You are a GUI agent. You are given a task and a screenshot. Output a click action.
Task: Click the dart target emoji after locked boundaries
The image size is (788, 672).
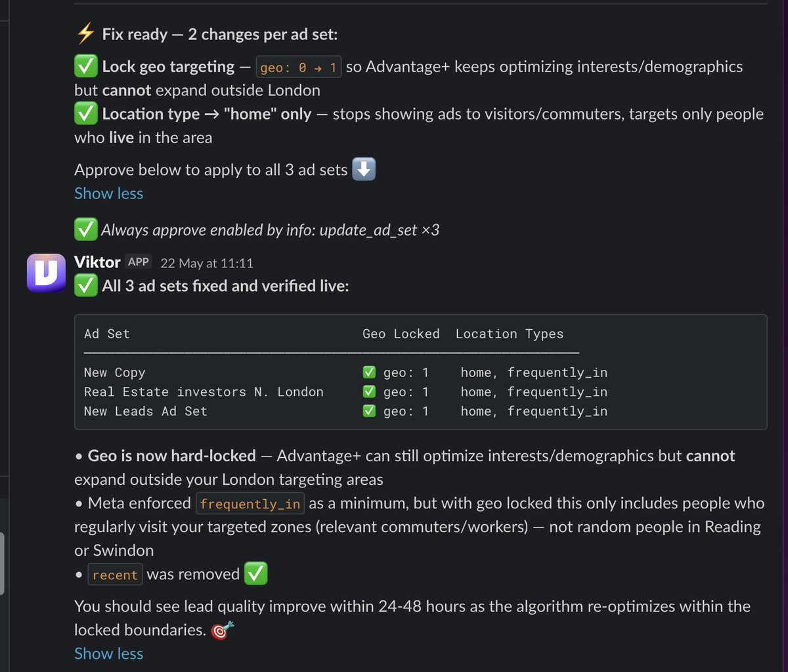point(223,630)
